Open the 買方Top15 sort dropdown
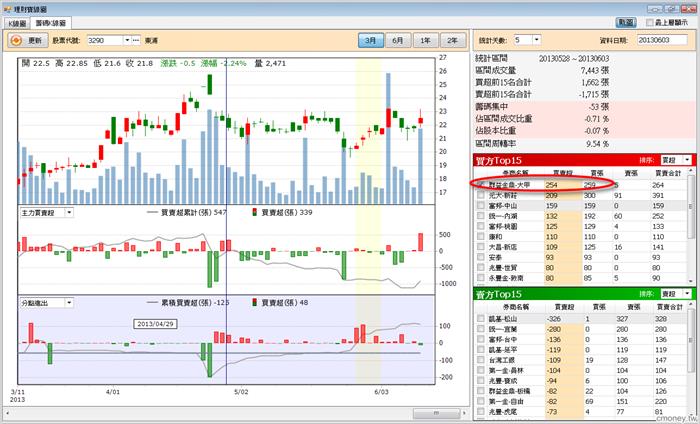Viewport: 700px width, 424px height. point(687,160)
